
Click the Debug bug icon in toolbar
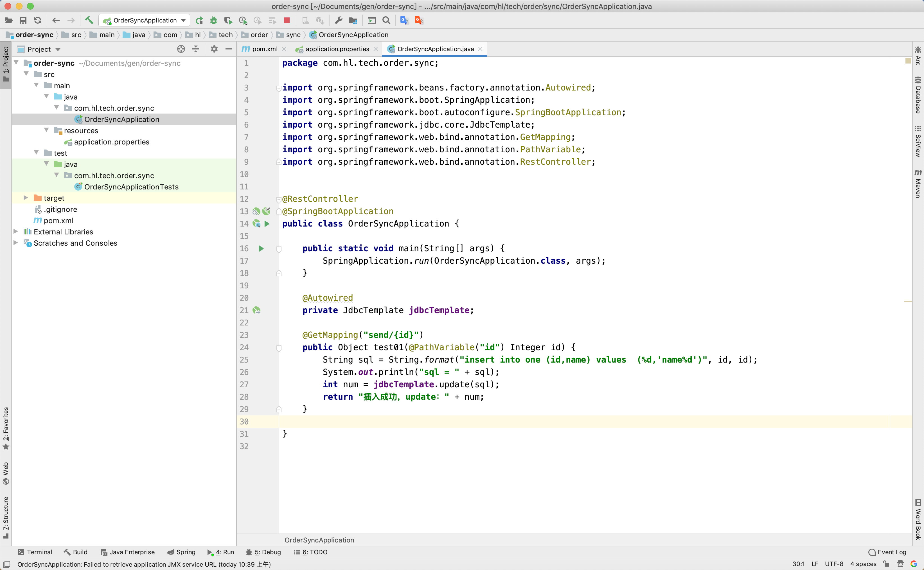[x=213, y=20]
